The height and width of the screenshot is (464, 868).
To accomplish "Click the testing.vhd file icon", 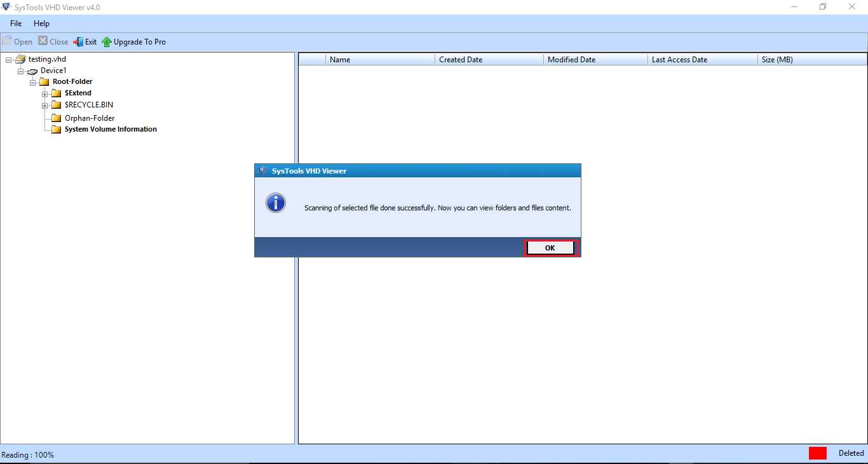I will pyautogui.click(x=20, y=59).
